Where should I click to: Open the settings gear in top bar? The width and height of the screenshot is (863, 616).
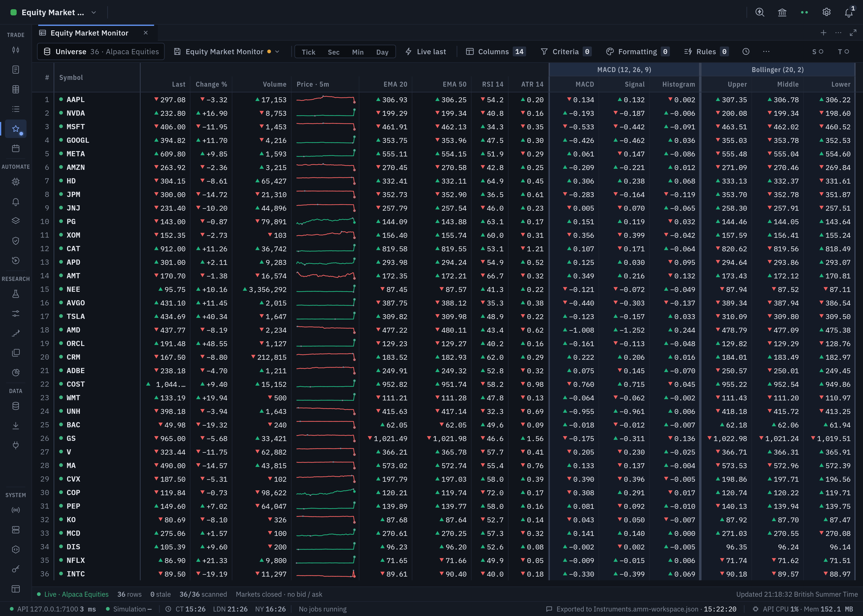pyautogui.click(x=827, y=12)
